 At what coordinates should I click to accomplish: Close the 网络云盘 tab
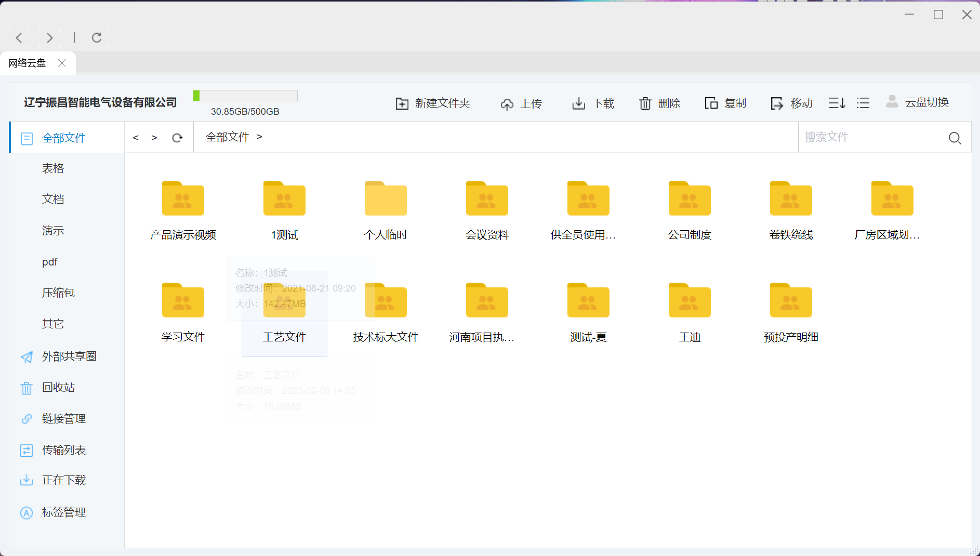(x=62, y=63)
